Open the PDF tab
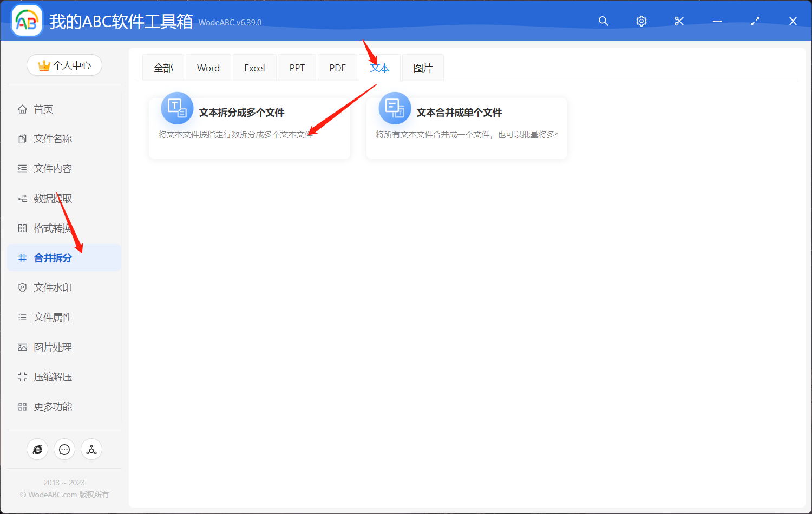This screenshot has width=812, height=514. pos(337,67)
